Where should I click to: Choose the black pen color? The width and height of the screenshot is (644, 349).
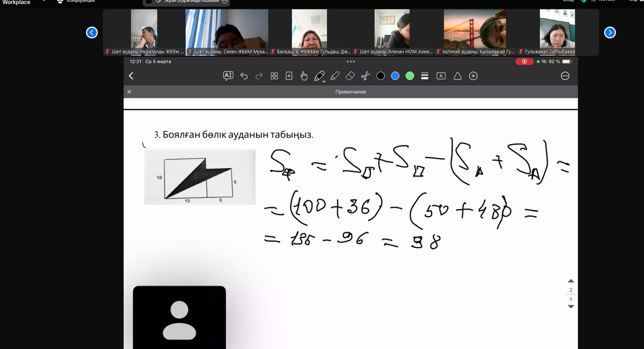(x=380, y=76)
